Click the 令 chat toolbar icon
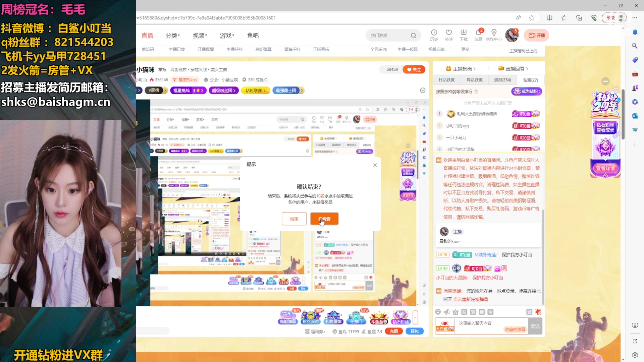This screenshot has width=644, height=362. [490, 312]
